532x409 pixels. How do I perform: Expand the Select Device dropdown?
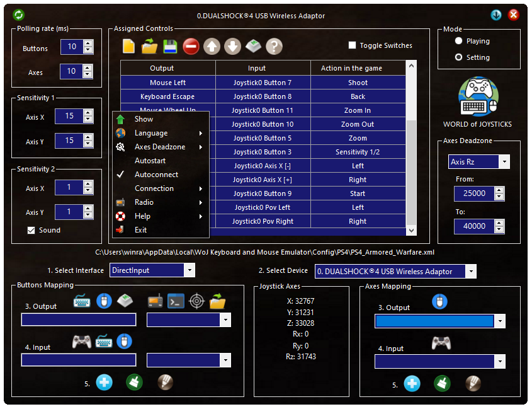pos(470,272)
